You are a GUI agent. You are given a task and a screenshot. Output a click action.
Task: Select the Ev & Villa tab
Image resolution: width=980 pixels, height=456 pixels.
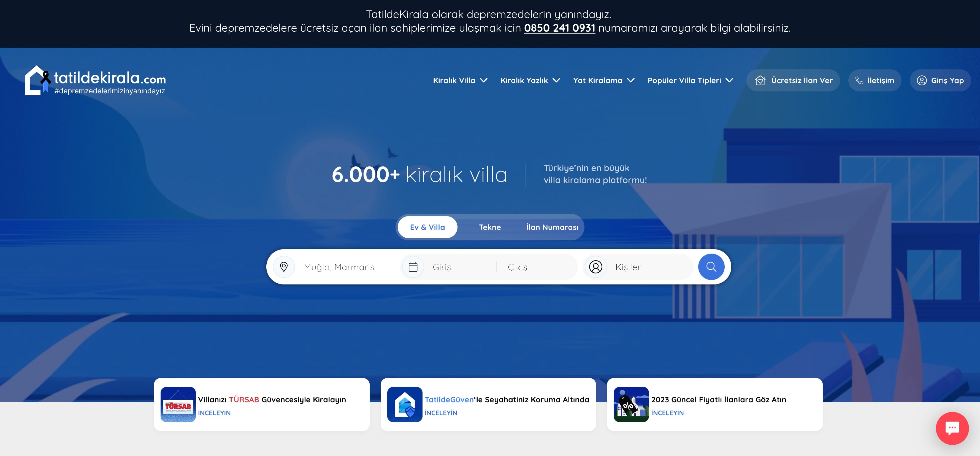tap(427, 227)
